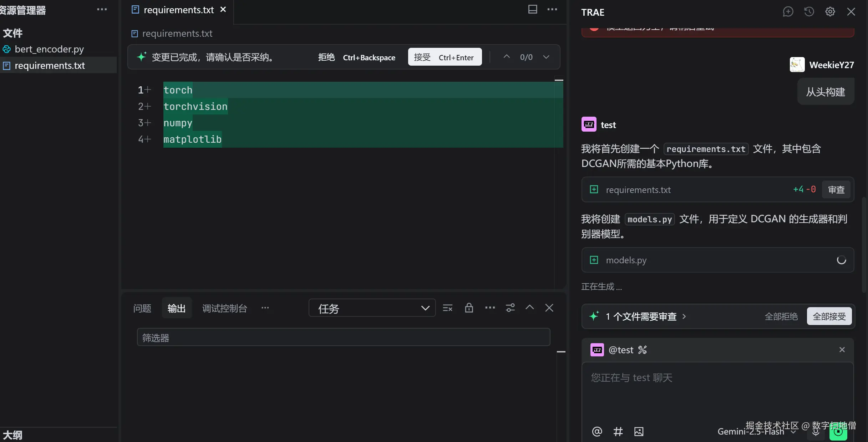Click the 筛选器 filter input field

[x=343, y=337]
